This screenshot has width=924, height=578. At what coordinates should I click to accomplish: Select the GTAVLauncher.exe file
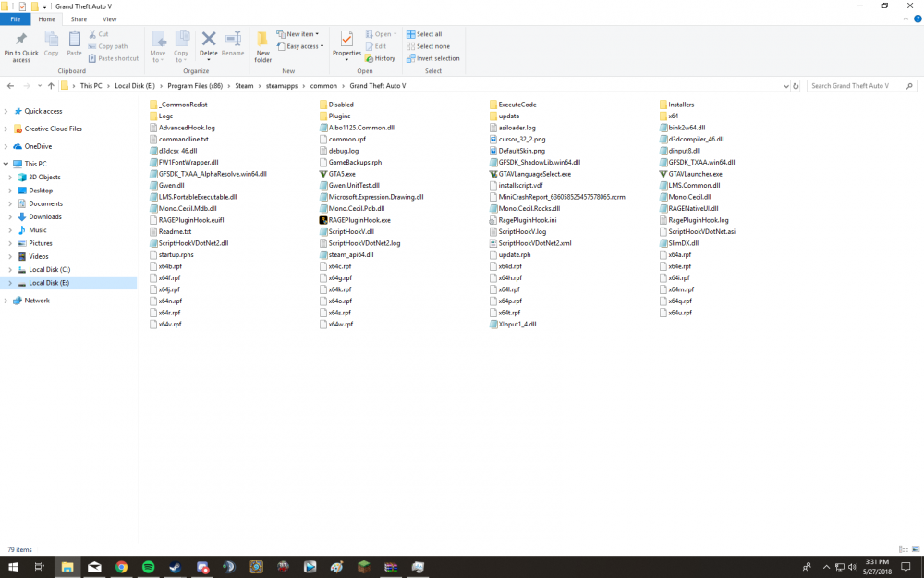coord(690,174)
